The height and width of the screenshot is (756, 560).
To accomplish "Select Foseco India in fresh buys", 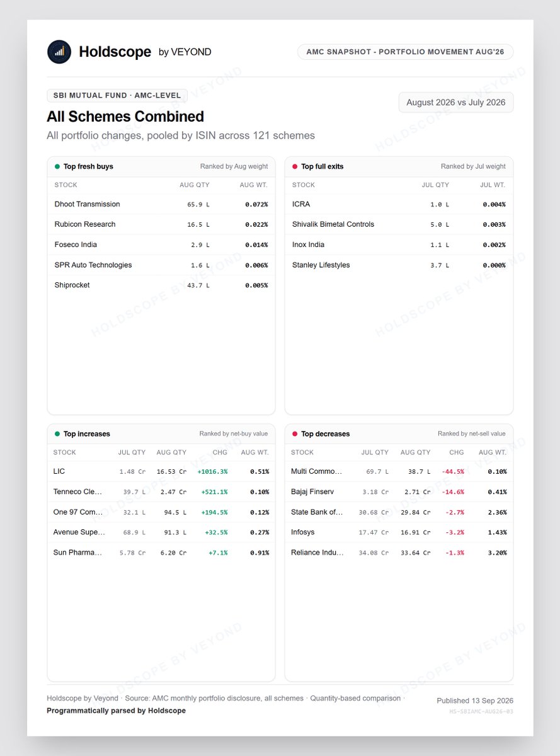I will (x=161, y=244).
